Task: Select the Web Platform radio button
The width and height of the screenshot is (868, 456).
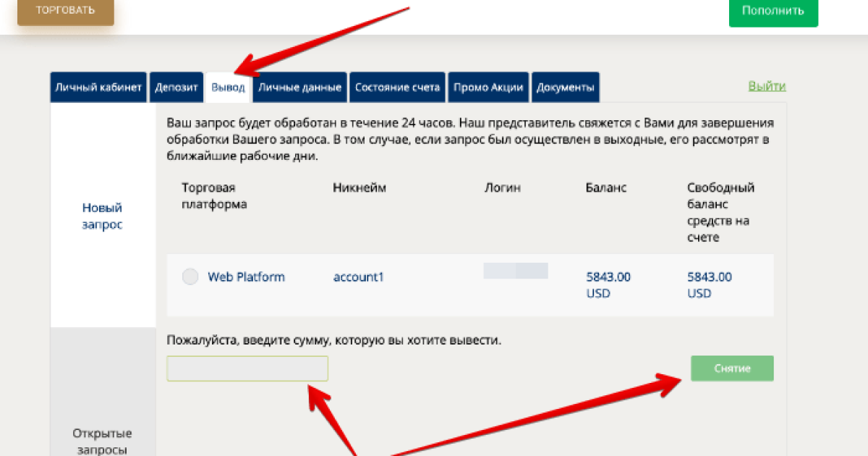Action: tap(190, 276)
